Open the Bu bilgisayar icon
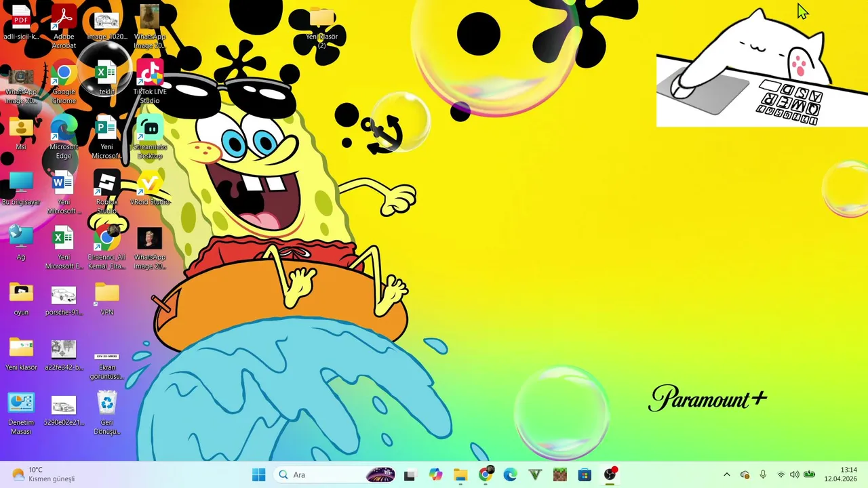This screenshot has height=488, width=868. pos(21,189)
